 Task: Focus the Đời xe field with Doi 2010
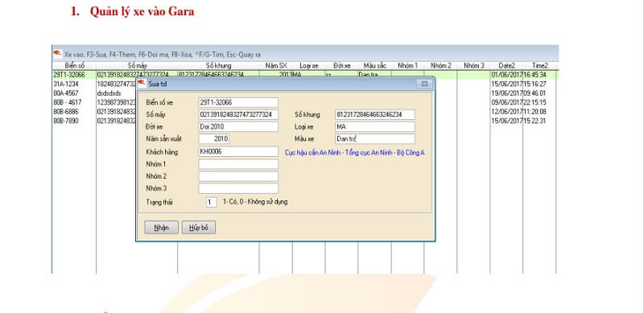[238, 127]
